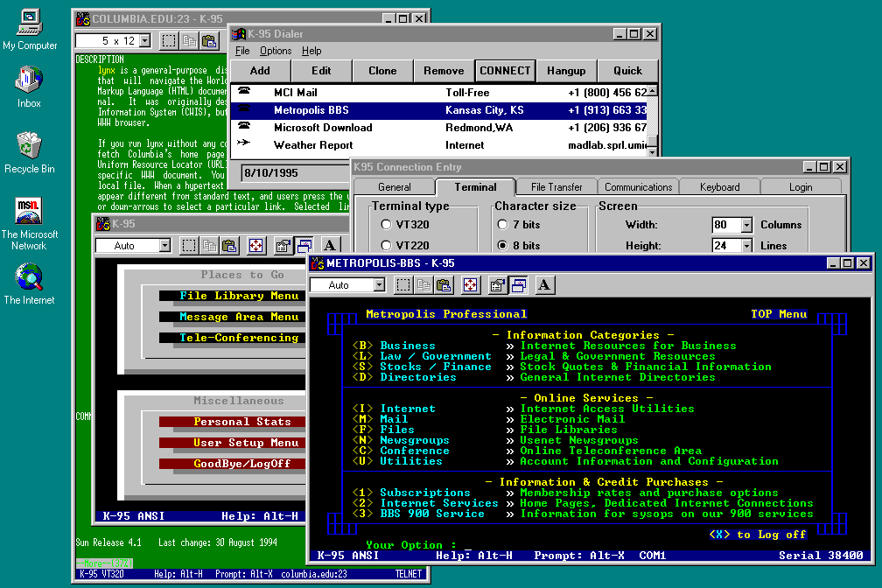Open the screen Width columns dropdown
The image size is (882, 588).
[x=746, y=225]
